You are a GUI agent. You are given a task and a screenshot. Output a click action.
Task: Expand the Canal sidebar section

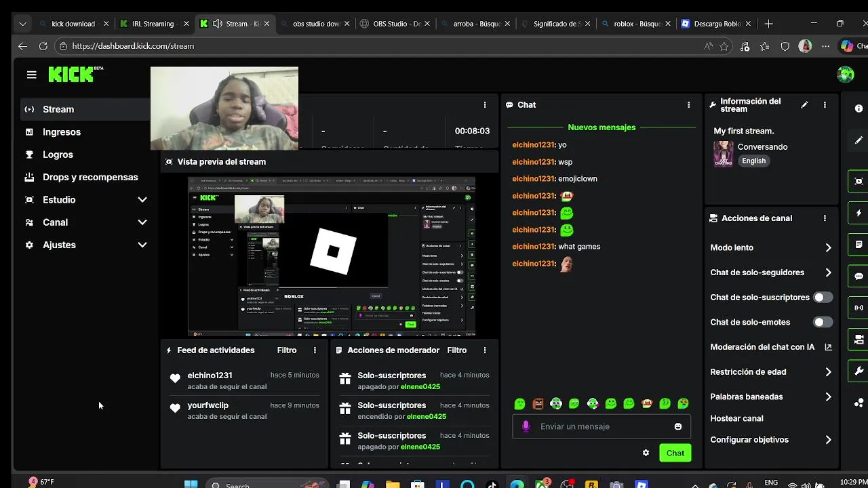tap(142, 222)
